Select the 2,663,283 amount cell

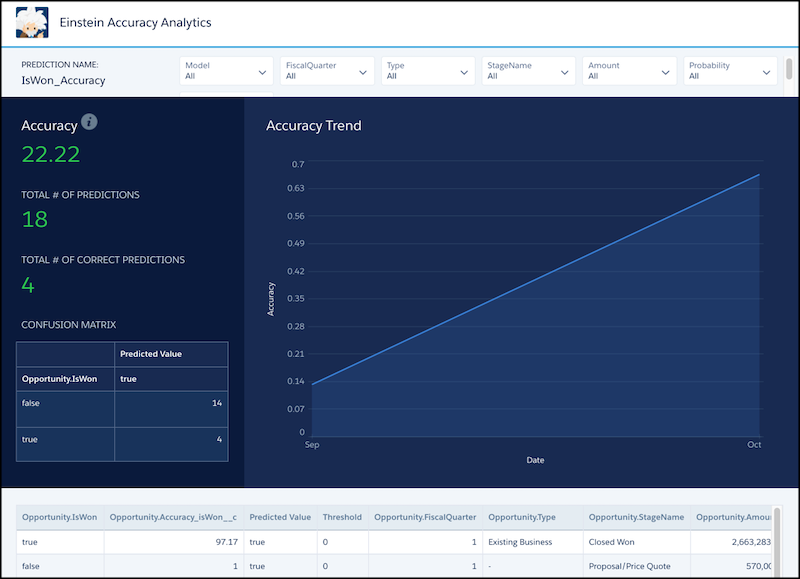click(731, 542)
